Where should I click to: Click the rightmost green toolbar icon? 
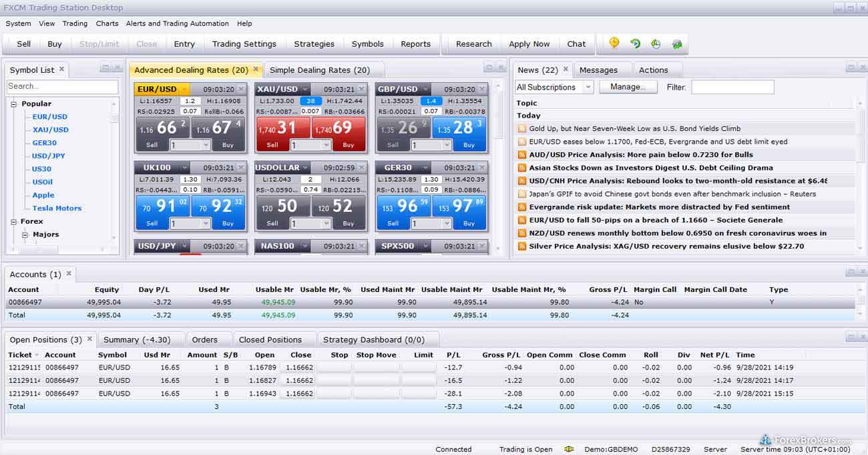pyautogui.click(x=676, y=43)
